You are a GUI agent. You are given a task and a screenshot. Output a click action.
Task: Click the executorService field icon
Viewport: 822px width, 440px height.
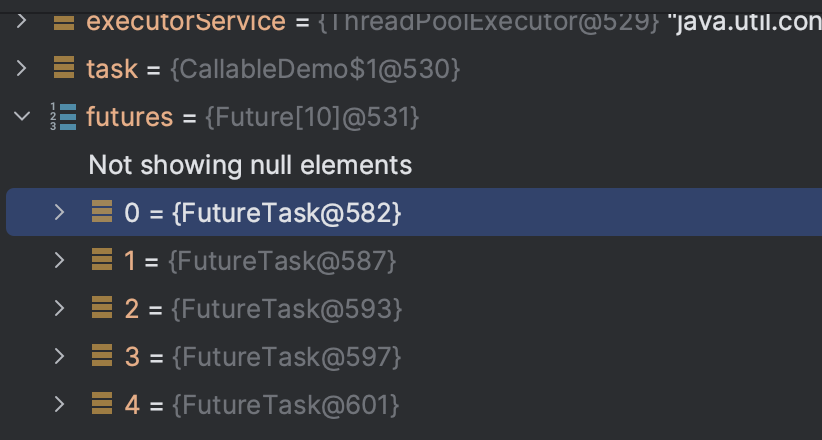click(x=63, y=20)
